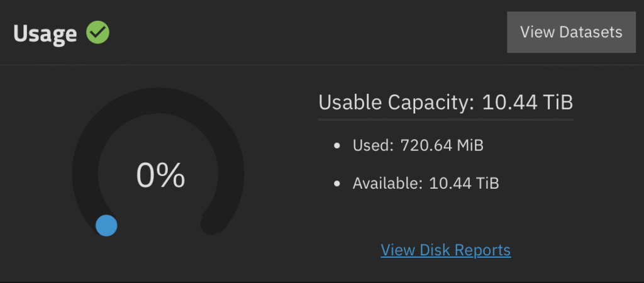The width and height of the screenshot is (644, 283).
Task: Click the underline beneath Usable Capacity
Action: point(446,117)
